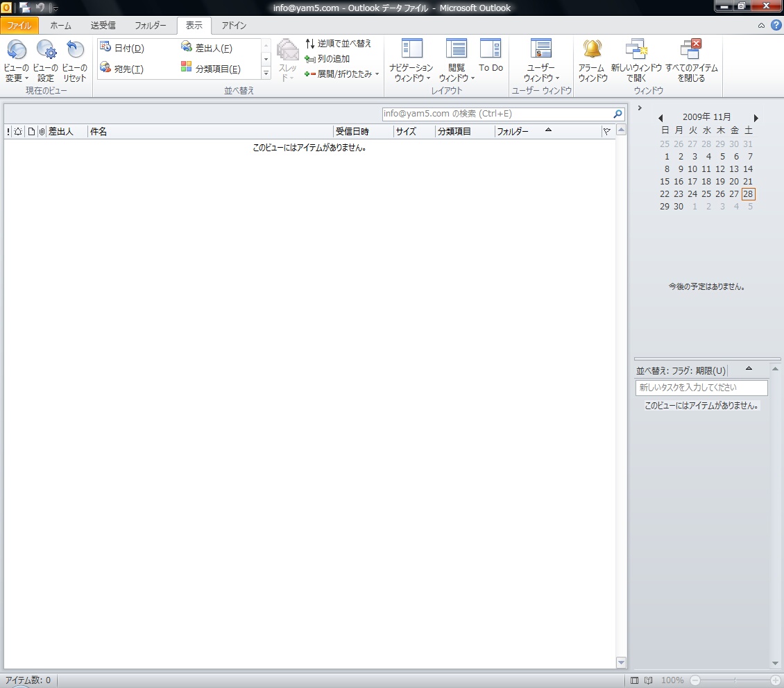
Task: Open ビューの設定 (View Settings)
Action: 46,61
